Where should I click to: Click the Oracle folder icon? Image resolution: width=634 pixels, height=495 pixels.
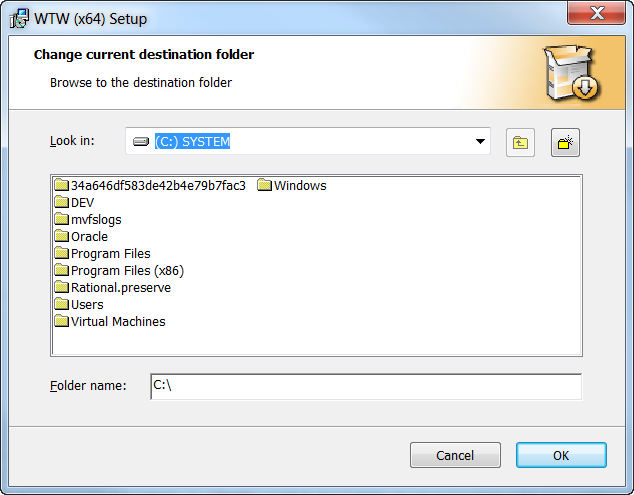coord(62,237)
